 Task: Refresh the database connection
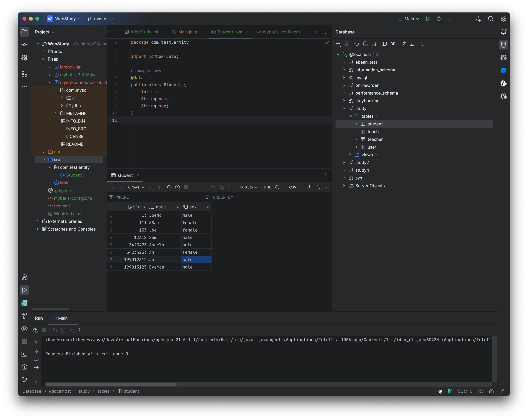click(357, 44)
